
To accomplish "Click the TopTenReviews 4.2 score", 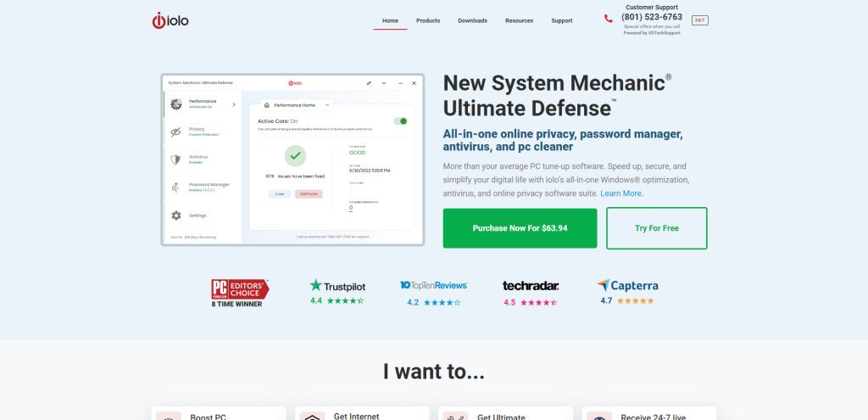I will [413, 303].
